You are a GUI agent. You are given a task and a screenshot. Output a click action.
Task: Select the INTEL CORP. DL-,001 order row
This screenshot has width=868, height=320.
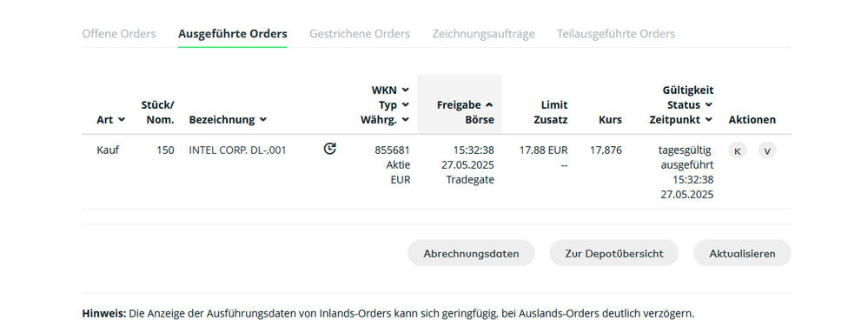tap(436, 171)
